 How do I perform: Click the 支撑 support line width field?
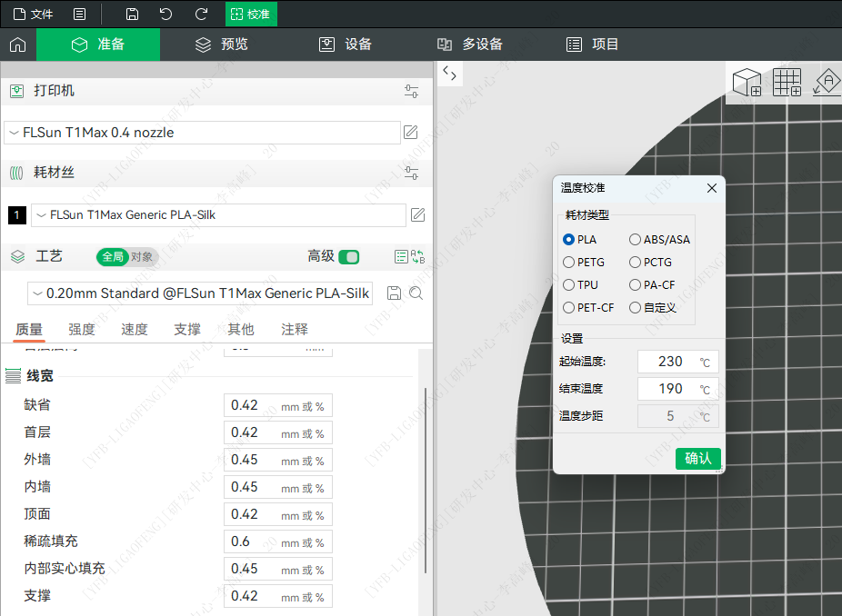click(x=278, y=596)
